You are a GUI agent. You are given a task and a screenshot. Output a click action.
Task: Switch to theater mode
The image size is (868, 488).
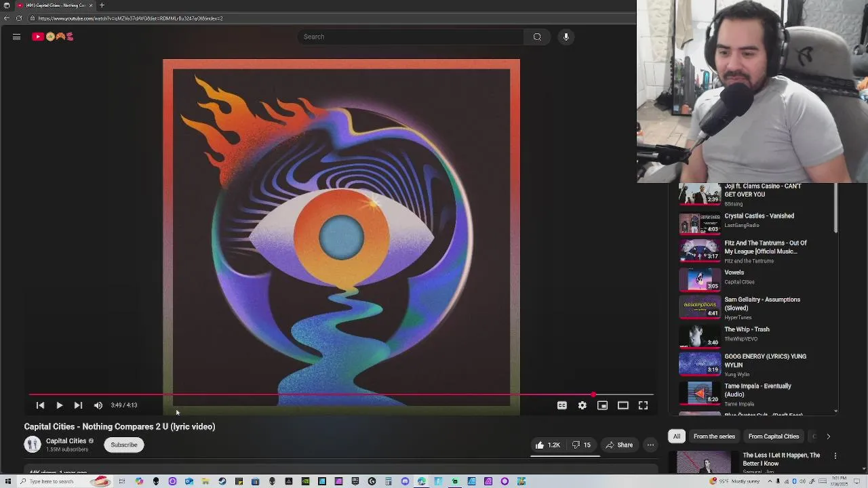point(623,405)
